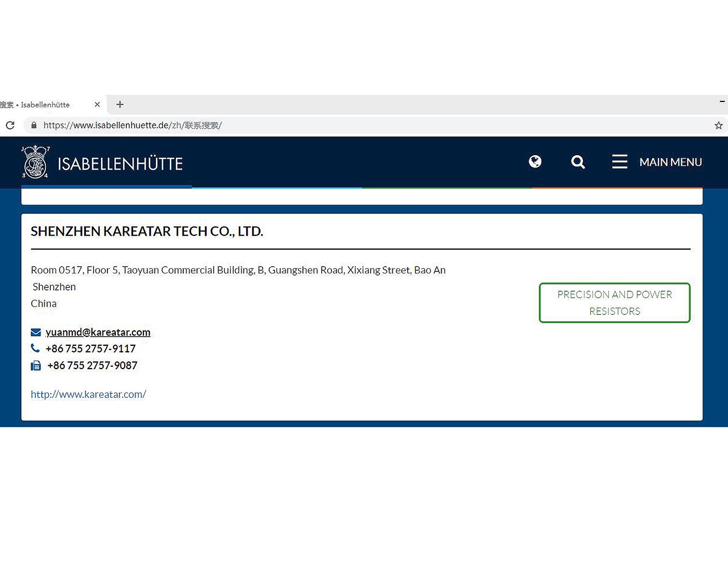728x569 pixels.
Task: Click phone number +86 755 2757-9117
Action: tap(91, 349)
